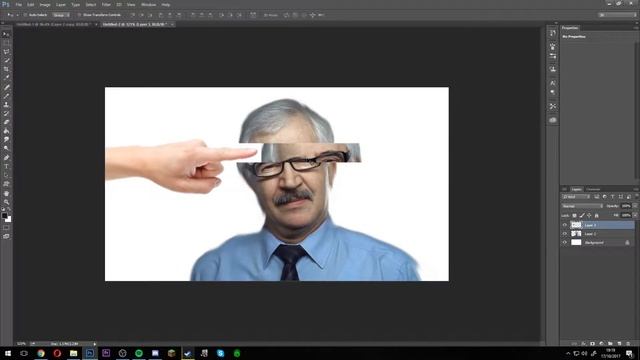Open the Windows Start menu
Viewport: 640px width, 360px height.
coord(8,353)
